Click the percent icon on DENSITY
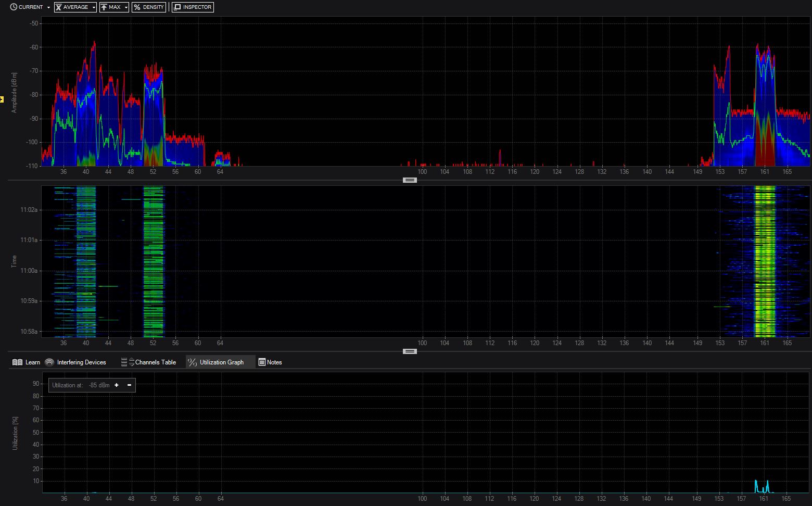 (137, 7)
